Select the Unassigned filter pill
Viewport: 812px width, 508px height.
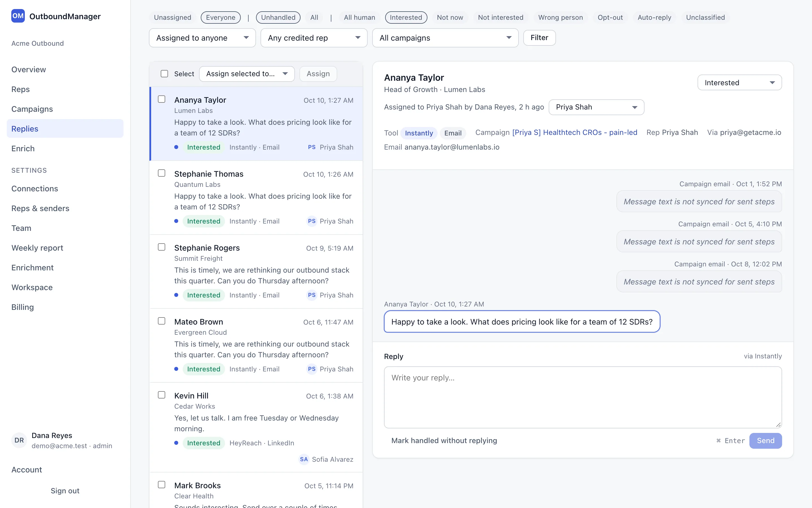tap(173, 17)
